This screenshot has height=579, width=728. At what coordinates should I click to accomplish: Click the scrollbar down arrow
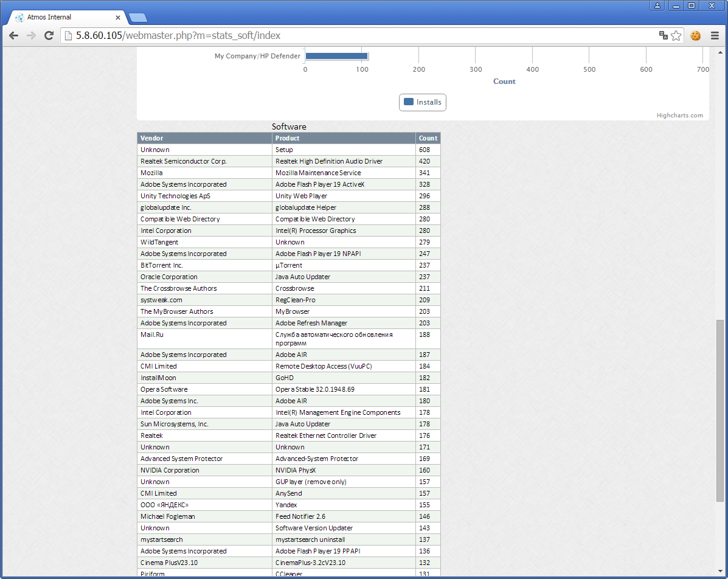720,571
